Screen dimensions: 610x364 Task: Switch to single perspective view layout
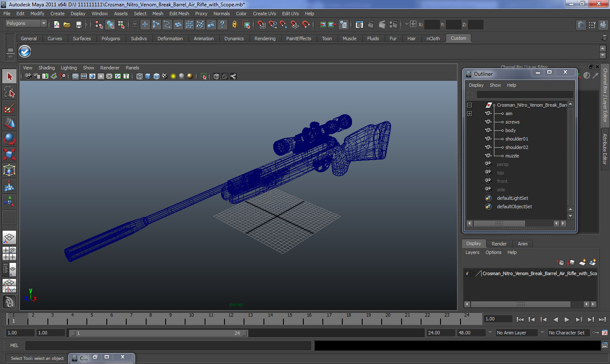pyautogui.click(x=9, y=237)
